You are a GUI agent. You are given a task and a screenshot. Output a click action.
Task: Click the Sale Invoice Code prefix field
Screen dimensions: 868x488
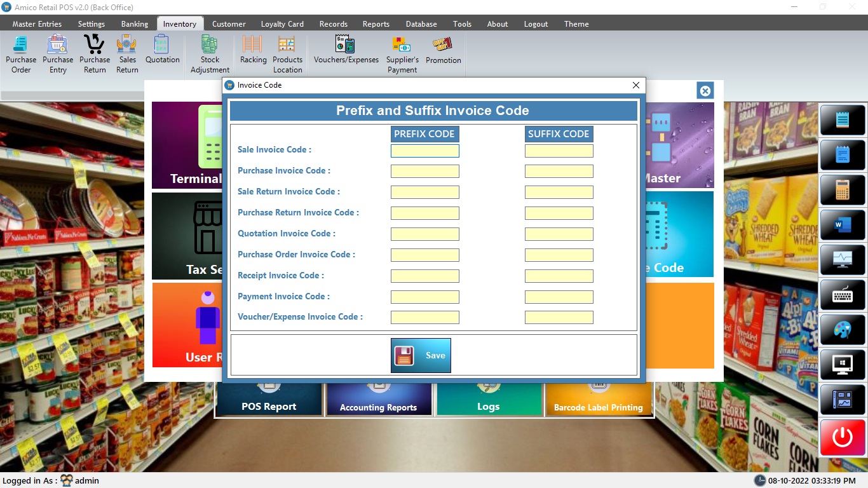(x=424, y=151)
